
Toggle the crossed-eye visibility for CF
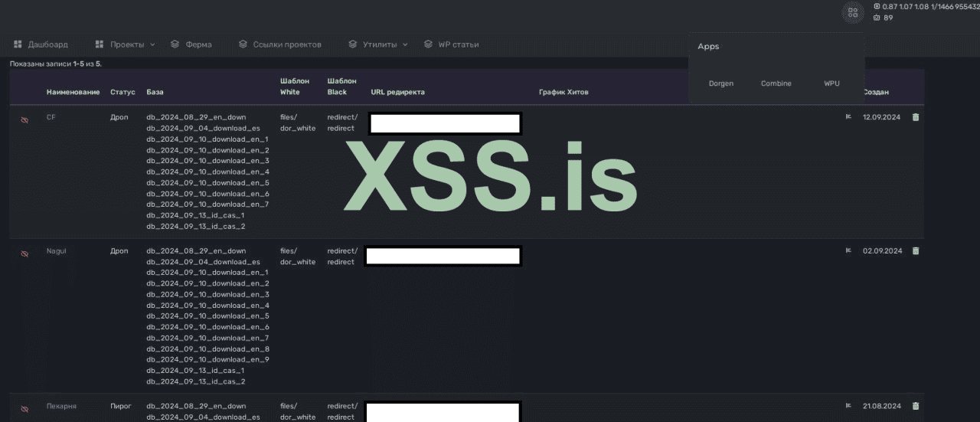24,120
